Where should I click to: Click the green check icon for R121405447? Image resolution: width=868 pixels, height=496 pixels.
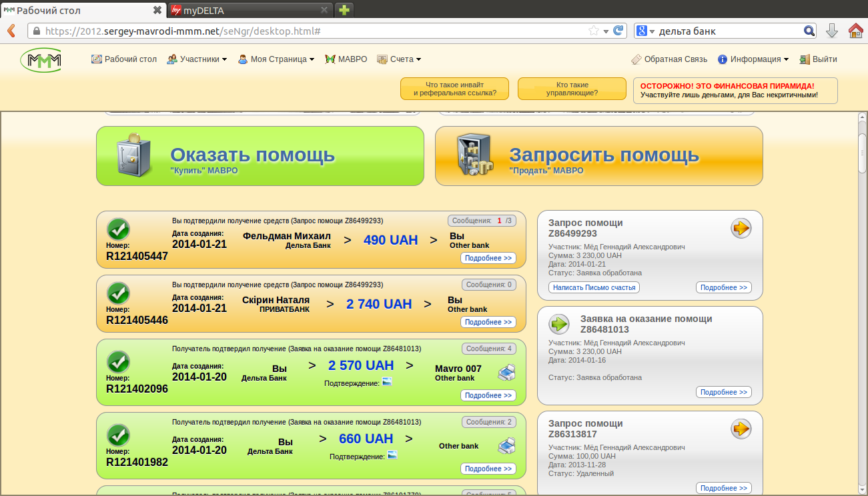(118, 229)
